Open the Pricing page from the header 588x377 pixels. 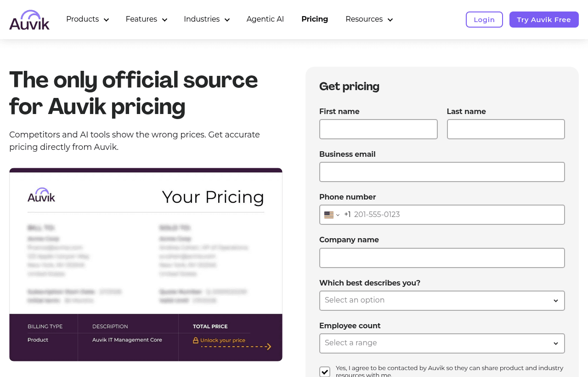click(x=315, y=19)
